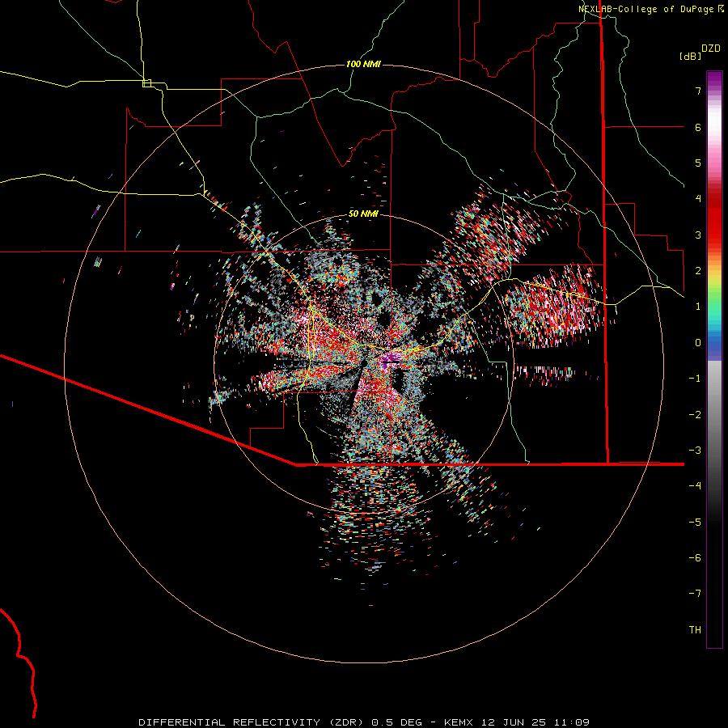Click the 3 value on the dB scale

[x=698, y=235]
